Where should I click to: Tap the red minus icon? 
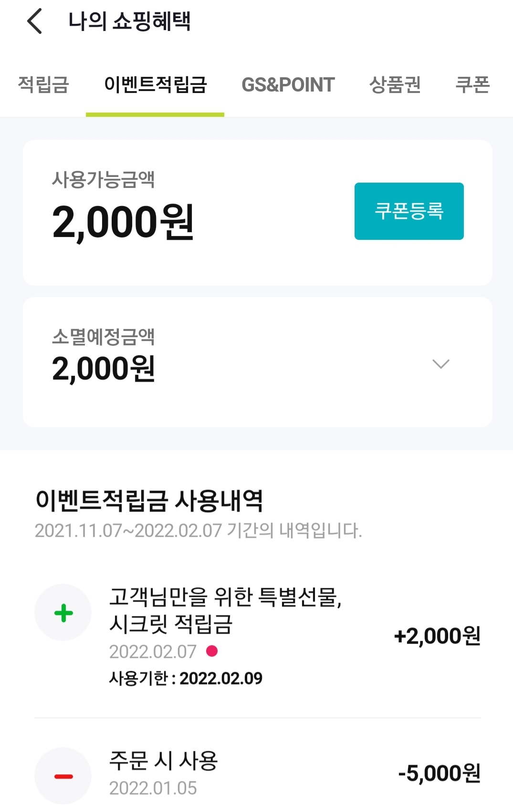(63, 776)
